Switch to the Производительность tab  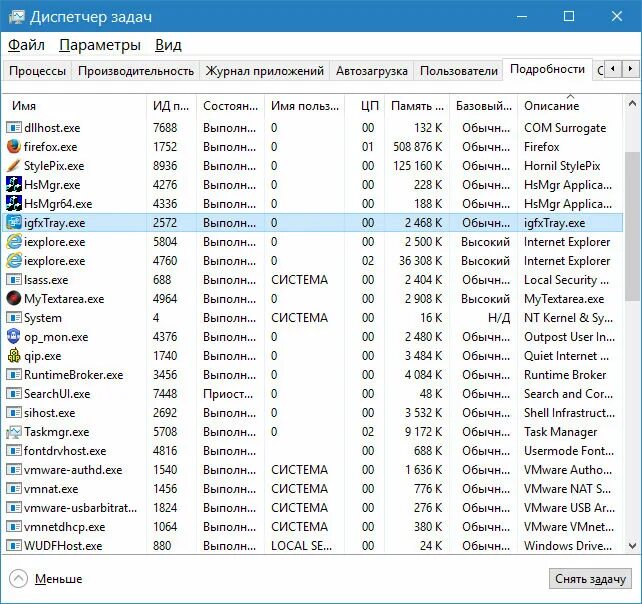(136, 71)
